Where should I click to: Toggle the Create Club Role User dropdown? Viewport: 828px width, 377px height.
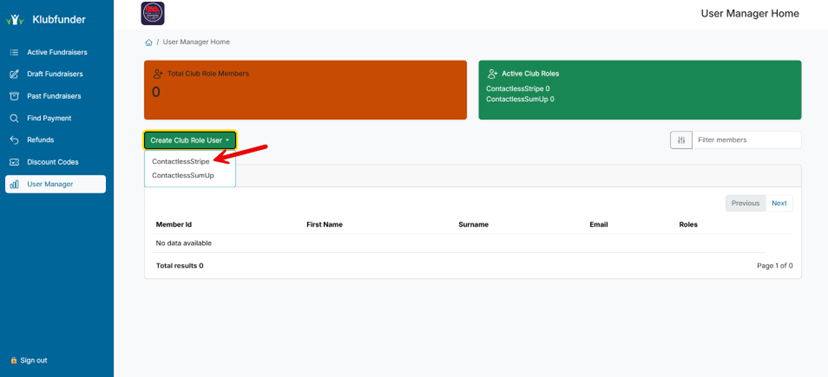coord(190,140)
